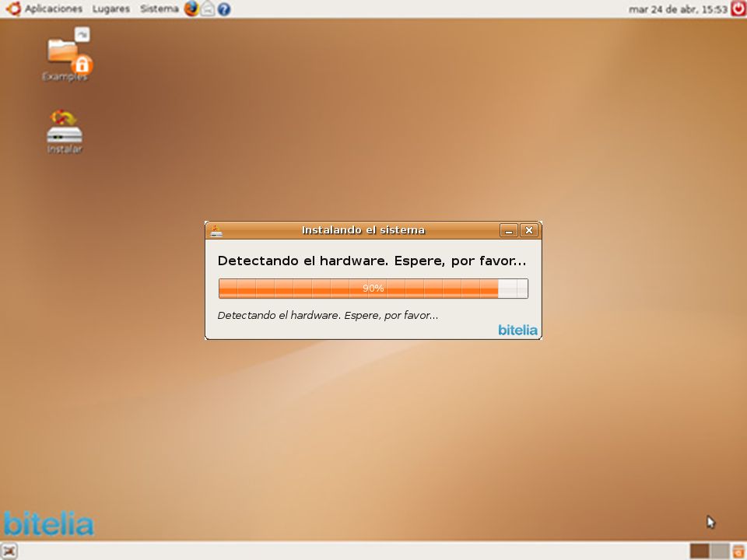Click the 90% installation progress bar
Viewport: 747px width, 560px height.
click(373, 289)
